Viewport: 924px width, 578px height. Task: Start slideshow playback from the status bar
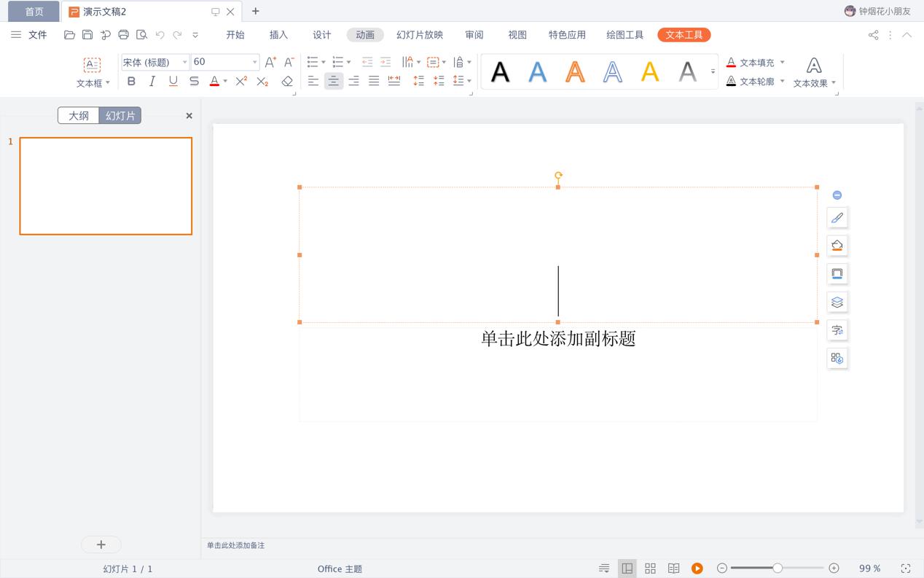coord(697,568)
